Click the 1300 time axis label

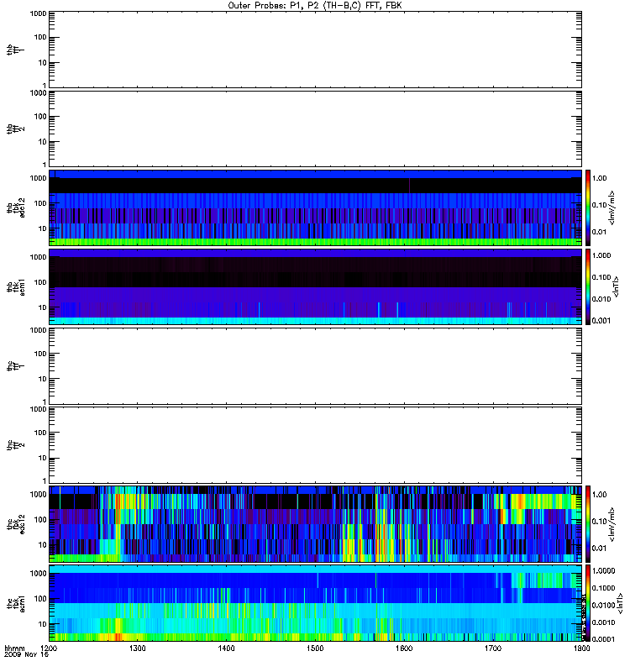click(x=137, y=648)
